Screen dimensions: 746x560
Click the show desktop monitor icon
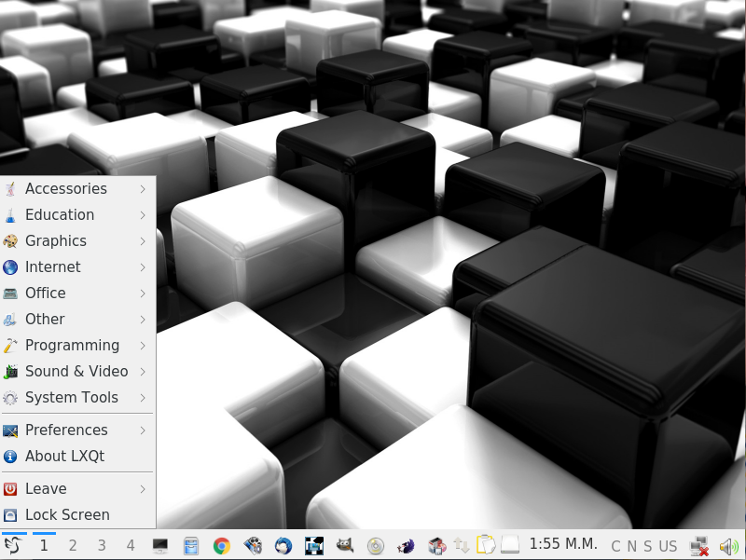point(160,546)
